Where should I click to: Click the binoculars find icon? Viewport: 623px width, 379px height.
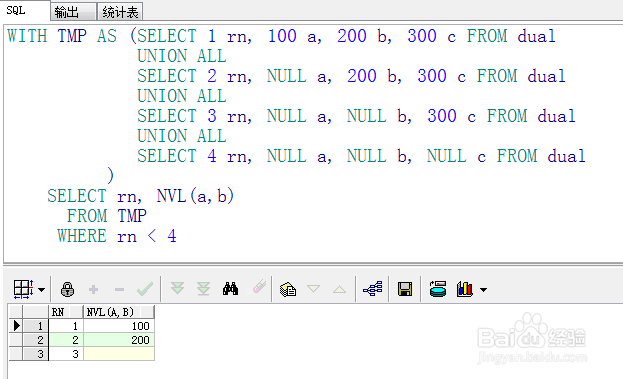pyautogui.click(x=230, y=289)
